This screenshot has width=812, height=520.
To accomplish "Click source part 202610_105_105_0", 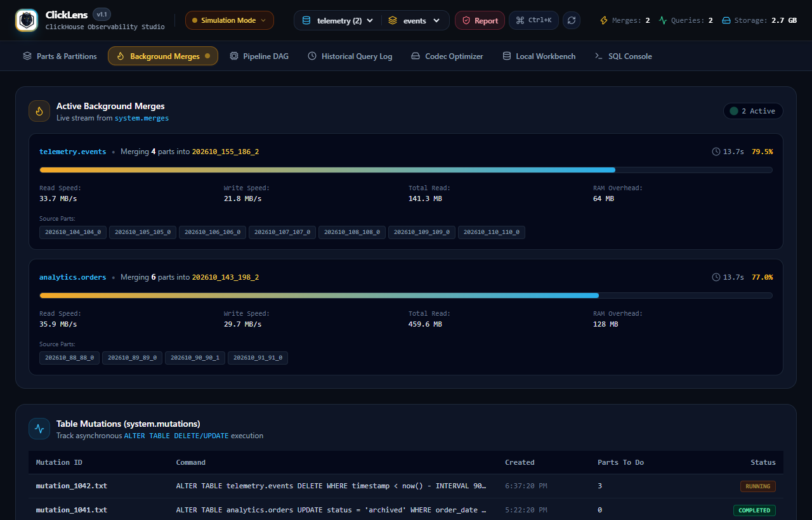I will coord(143,232).
